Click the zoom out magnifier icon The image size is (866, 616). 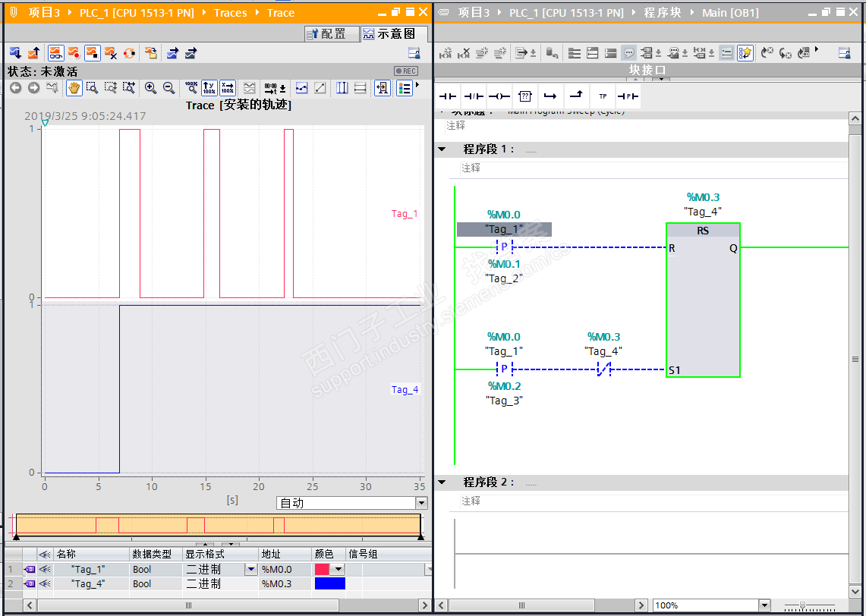pyautogui.click(x=168, y=88)
